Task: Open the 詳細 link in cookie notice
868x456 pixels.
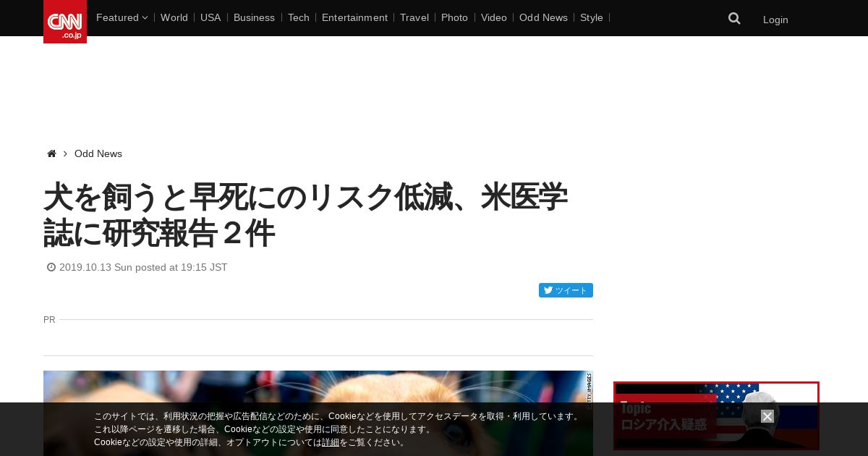Action: click(x=331, y=442)
